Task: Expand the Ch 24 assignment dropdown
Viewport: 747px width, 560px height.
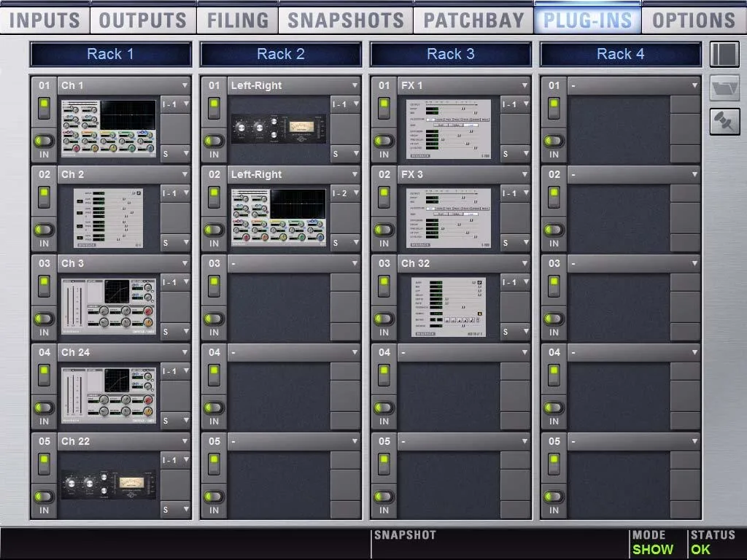Action: tap(124, 352)
